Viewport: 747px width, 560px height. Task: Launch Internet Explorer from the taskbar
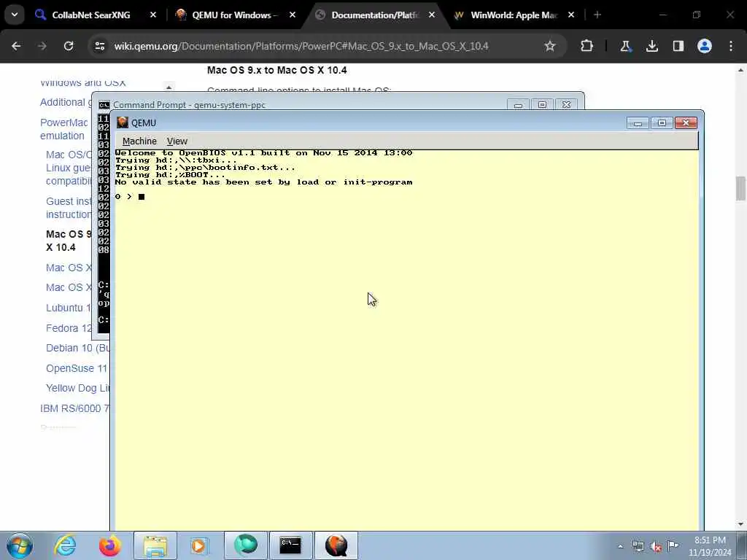(x=65, y=545)
